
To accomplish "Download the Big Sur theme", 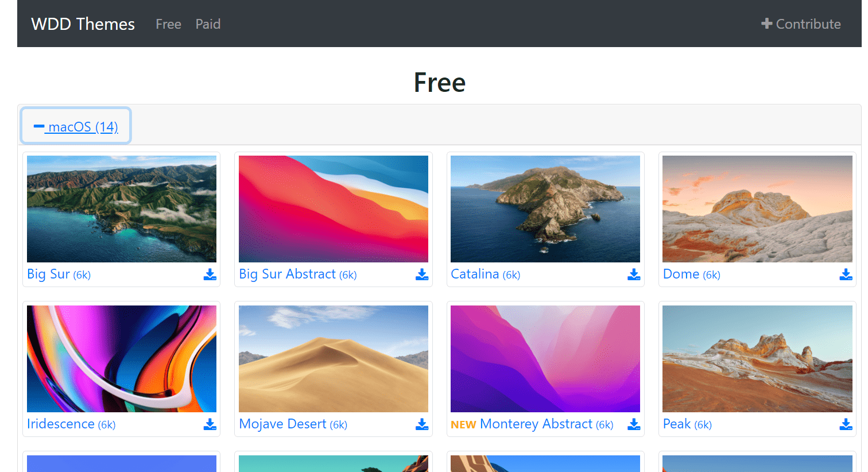I will click(210, 274).
